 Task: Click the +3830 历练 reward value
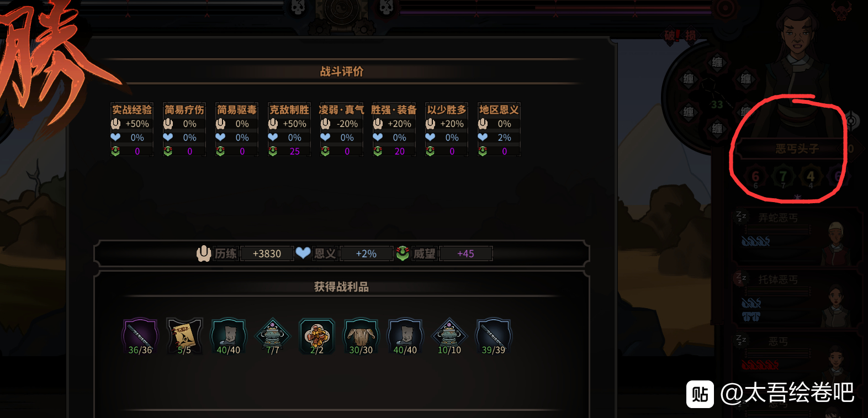tap(267, 253)
